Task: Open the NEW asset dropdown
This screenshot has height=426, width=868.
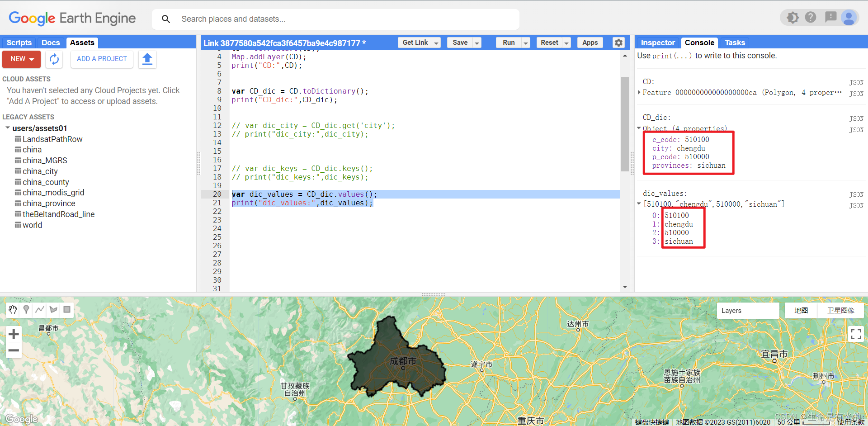Action: tap(22, 59)
